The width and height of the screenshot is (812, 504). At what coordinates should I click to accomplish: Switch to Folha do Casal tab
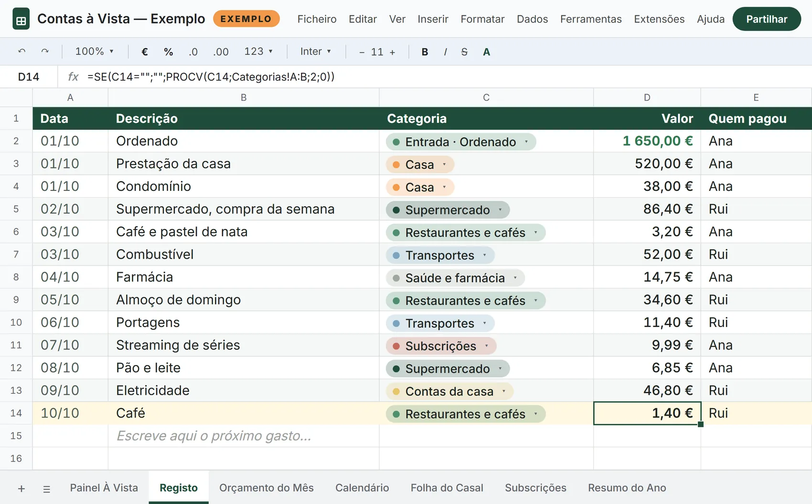pyautogui.click(x=447, y=488)
